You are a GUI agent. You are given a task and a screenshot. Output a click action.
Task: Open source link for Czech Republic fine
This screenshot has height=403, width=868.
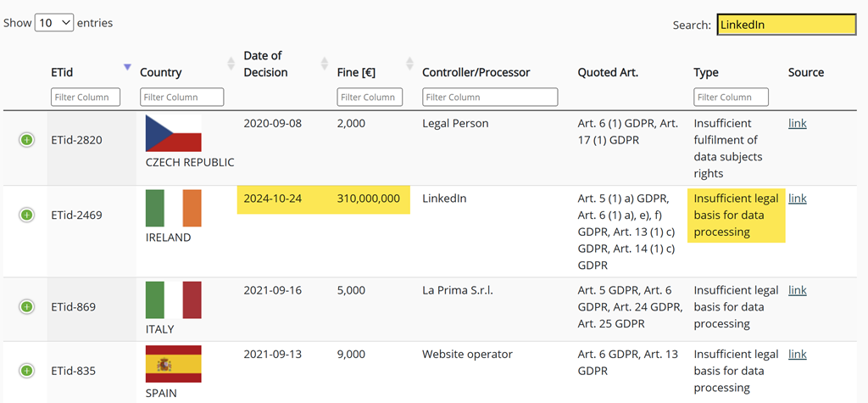coord(797,123)
